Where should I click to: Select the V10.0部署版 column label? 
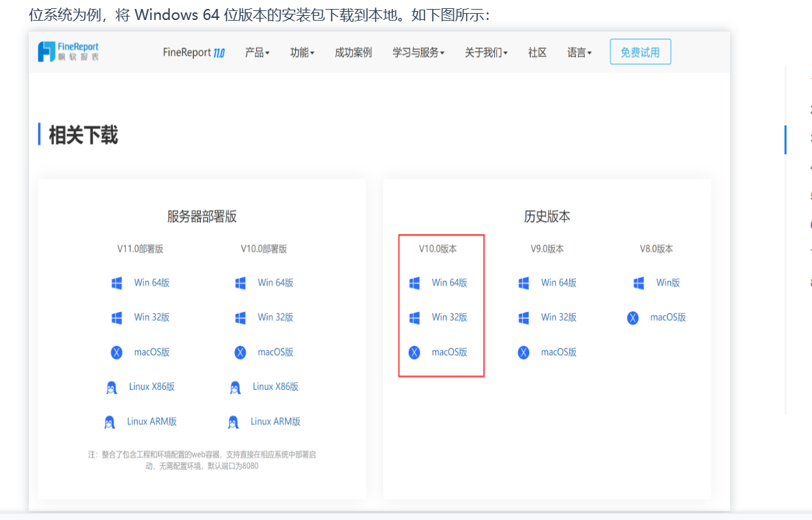click(x=264, y=249)
